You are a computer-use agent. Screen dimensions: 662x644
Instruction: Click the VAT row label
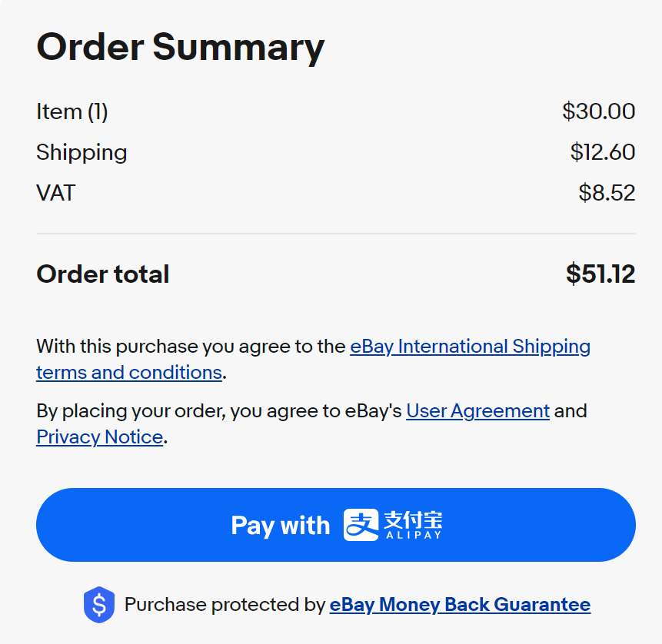tap(56, 192)
